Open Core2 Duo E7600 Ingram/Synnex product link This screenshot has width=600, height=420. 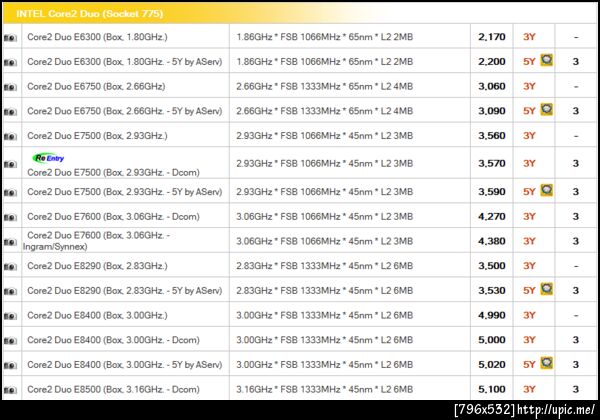click(96, 241)
